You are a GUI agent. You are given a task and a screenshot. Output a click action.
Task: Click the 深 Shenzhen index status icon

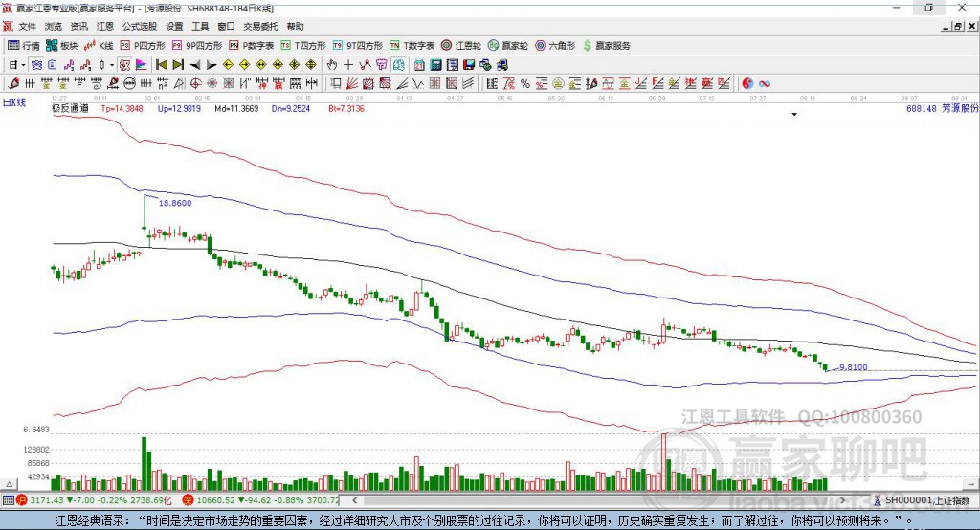(188, 500)
